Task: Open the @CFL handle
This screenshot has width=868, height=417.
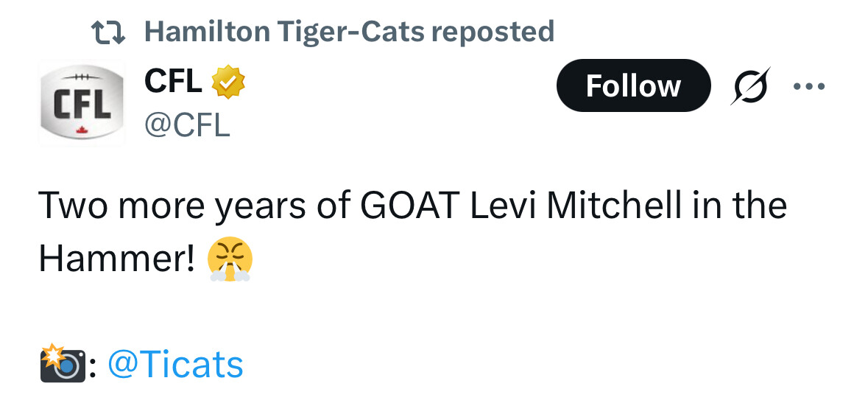Action: point(187,125)
